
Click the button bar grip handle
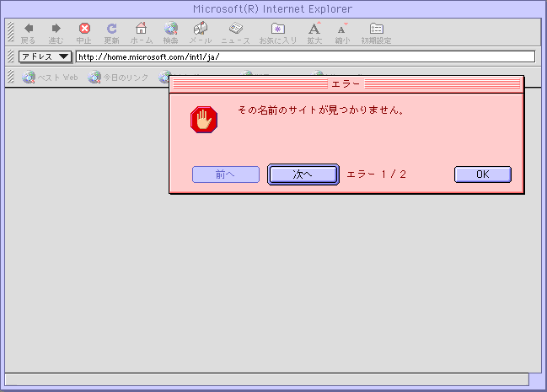(11, 32)
